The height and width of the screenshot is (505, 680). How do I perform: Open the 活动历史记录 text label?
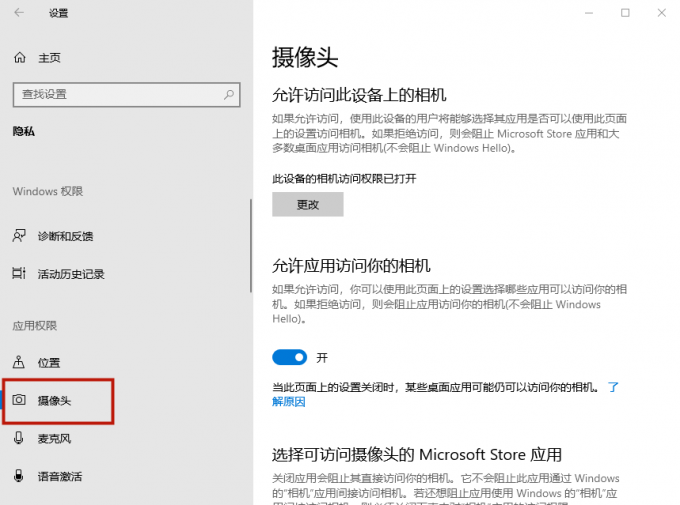pyautogui.click(x=71, y=274)
